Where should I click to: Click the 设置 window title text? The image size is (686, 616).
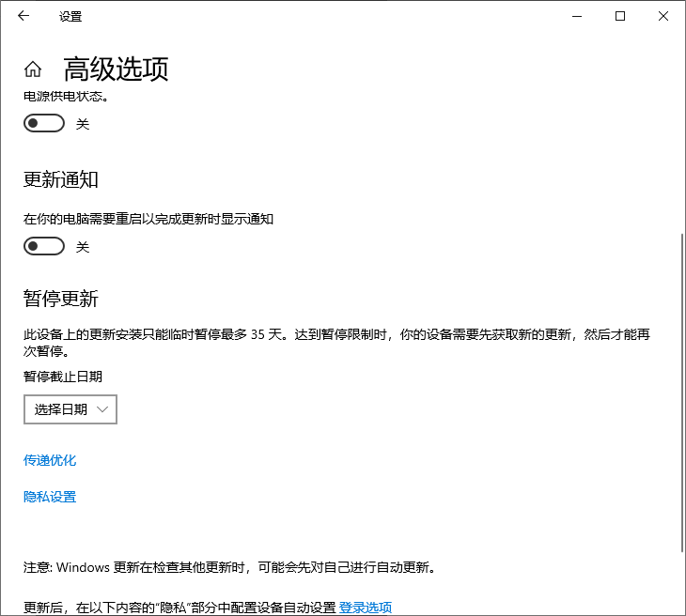coord(70,17)
